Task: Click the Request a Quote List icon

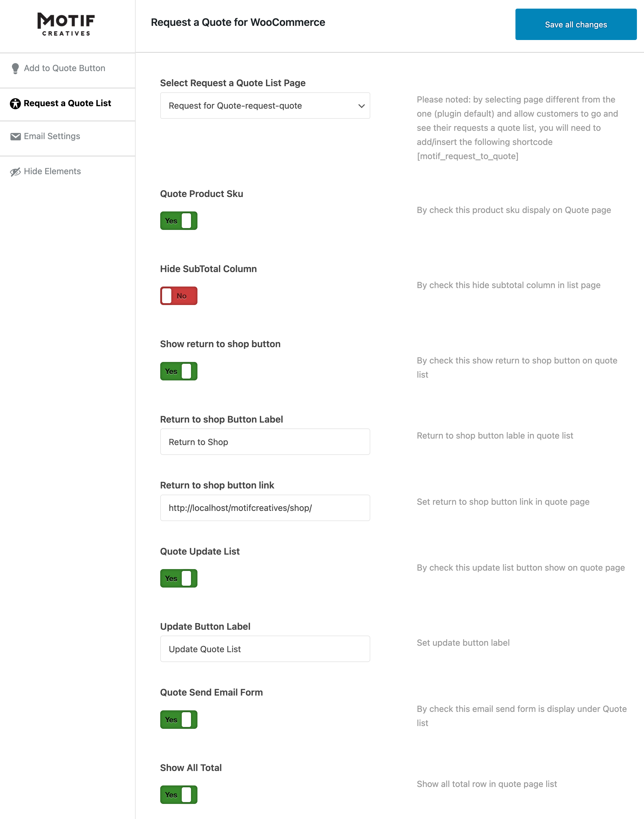Action: (15, 103)
